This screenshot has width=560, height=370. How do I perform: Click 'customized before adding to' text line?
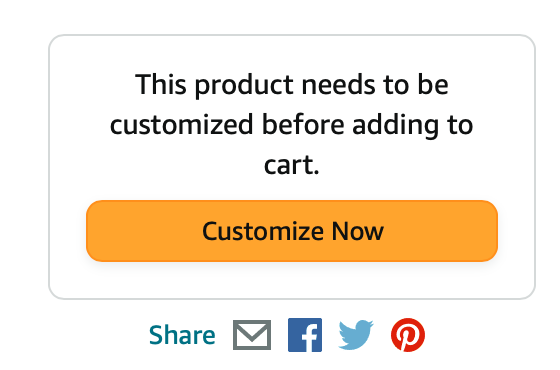292,125
